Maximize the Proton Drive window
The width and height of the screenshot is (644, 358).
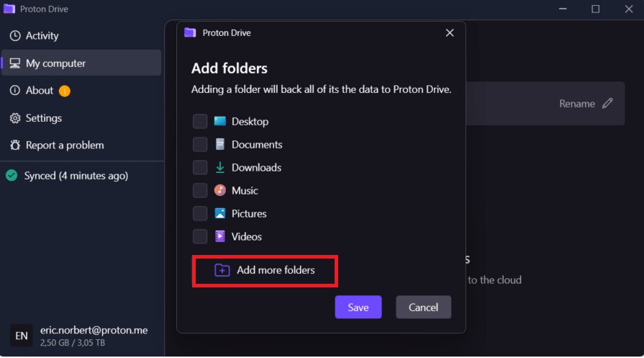click(x=596, y=9)
